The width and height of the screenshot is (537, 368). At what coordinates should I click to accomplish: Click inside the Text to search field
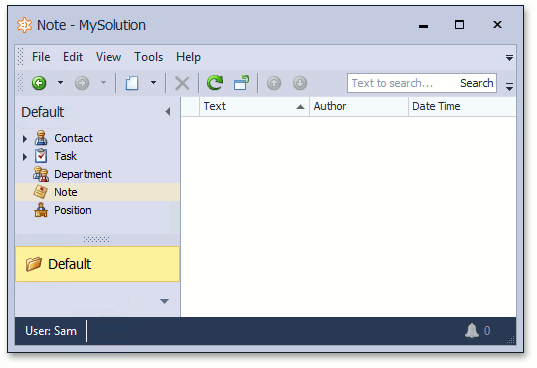pos(402,83)
